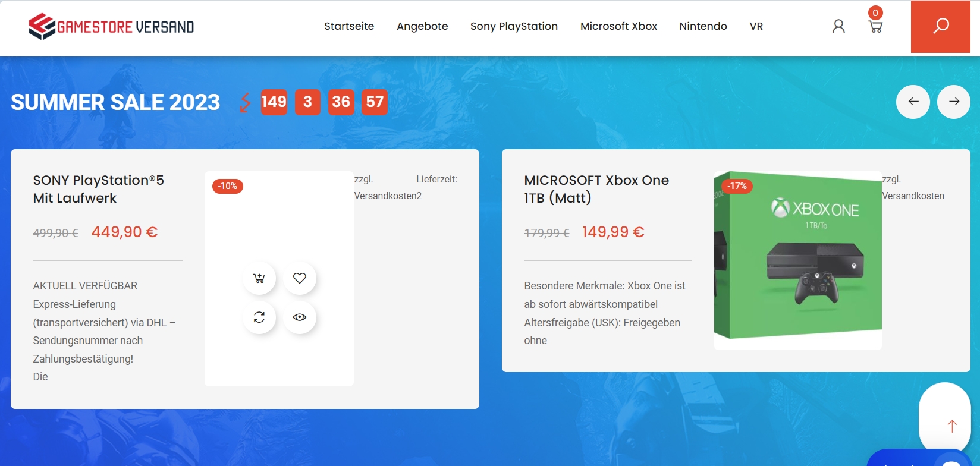
Task: Click the orange search button
Action: click(x=941, y=27)
